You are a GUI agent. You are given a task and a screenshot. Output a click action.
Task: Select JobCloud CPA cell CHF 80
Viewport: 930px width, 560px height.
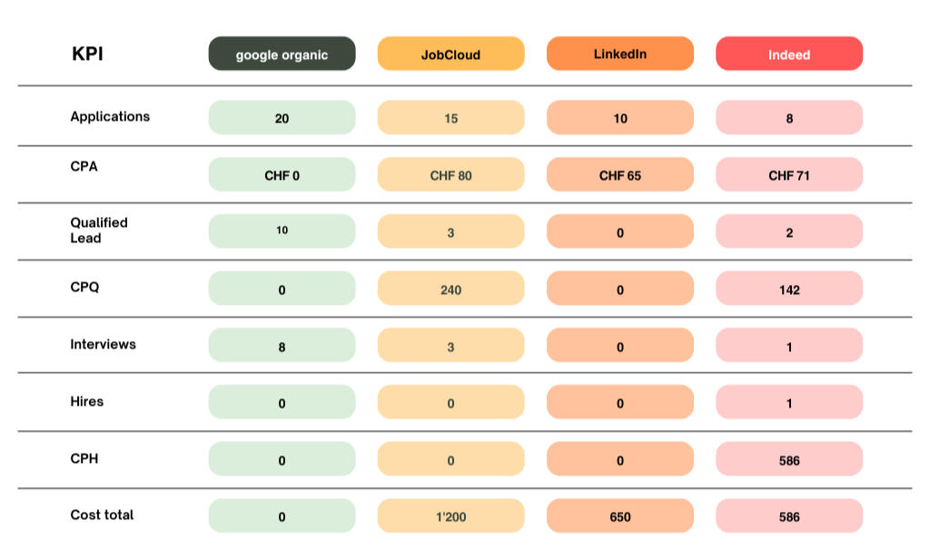(450, 175)
